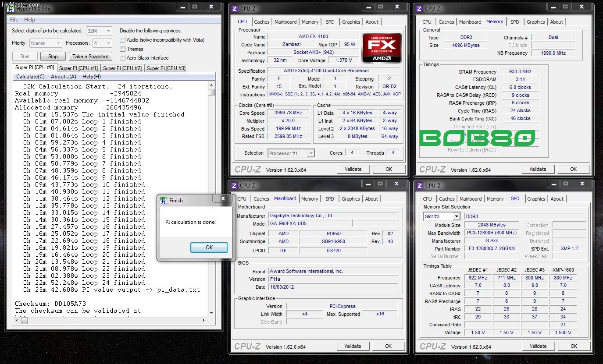Click the horizontal scrollbar thumb in Super PI output
The height and width of the screenshot is (364, 603).
point(24,321)
